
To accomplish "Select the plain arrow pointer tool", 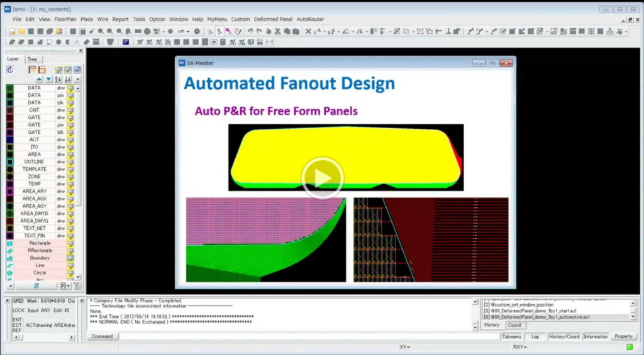I will point(210,31).
